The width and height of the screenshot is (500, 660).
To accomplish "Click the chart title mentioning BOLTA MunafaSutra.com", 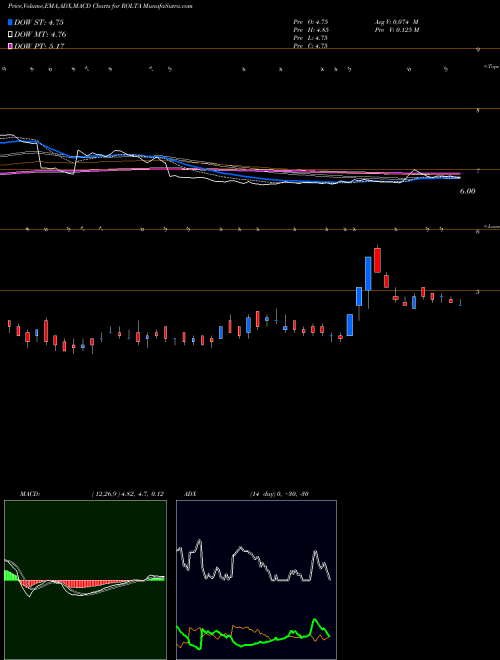I will tap(100, 6).
